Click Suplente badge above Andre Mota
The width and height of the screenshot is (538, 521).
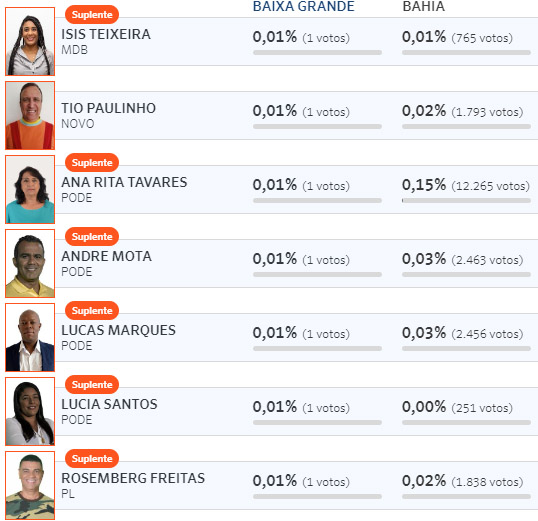pyautogui.click(x=92, y=236)
